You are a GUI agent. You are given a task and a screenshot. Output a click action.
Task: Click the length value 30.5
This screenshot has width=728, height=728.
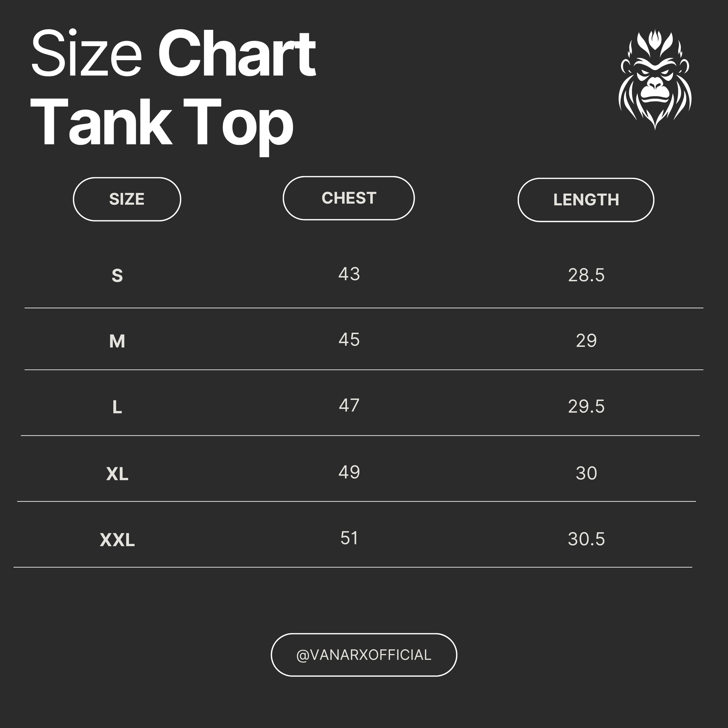pos(586,539)
